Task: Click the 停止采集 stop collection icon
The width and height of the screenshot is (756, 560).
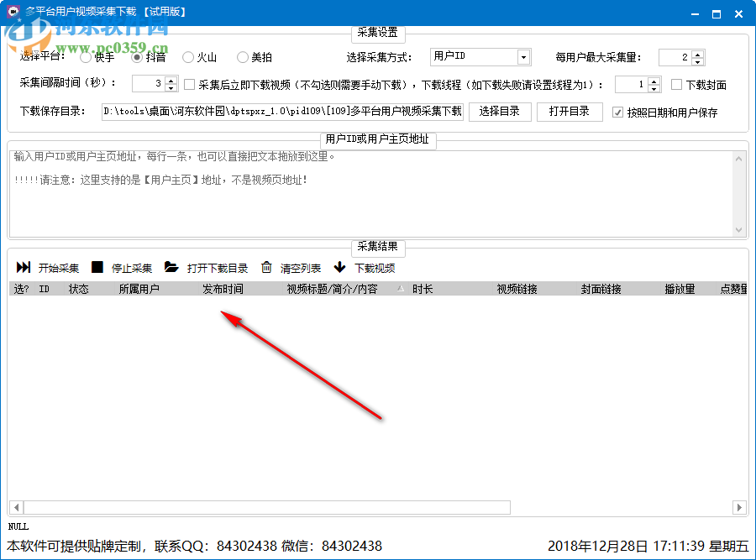Action: click(96, 268)
